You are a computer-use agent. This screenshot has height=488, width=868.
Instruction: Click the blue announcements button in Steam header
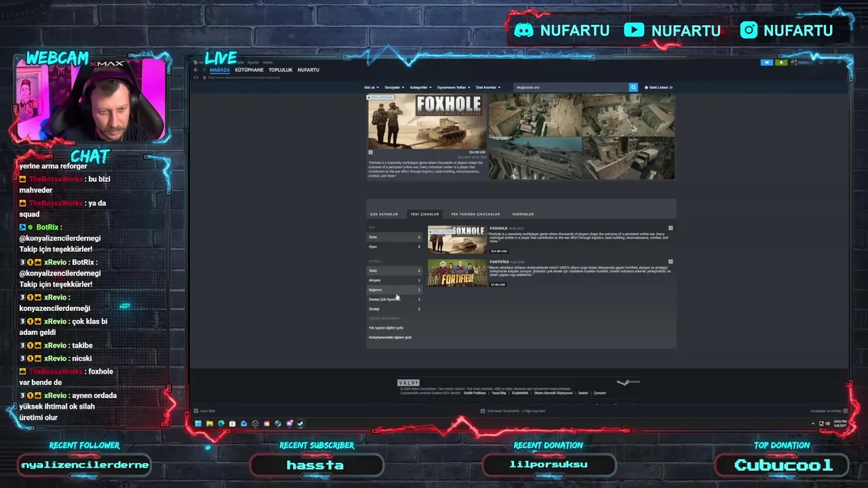click(767, 62)
